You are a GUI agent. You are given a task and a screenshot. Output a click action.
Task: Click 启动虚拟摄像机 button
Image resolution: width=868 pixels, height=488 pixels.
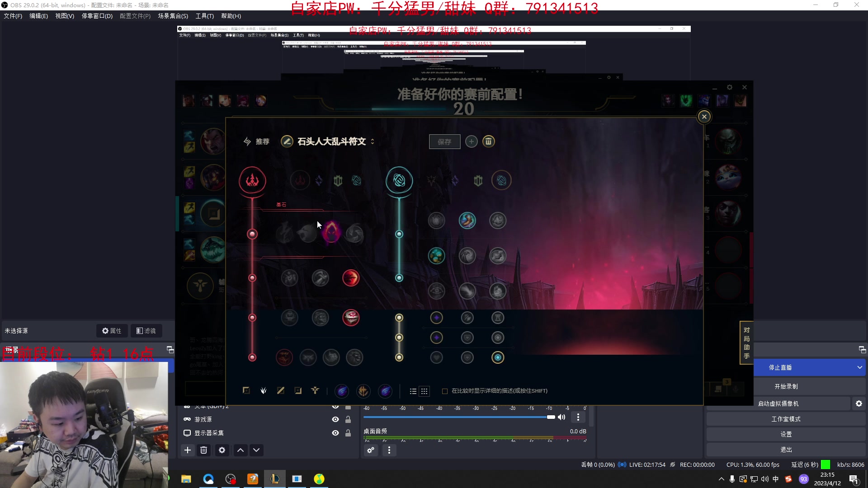point(778,404)
